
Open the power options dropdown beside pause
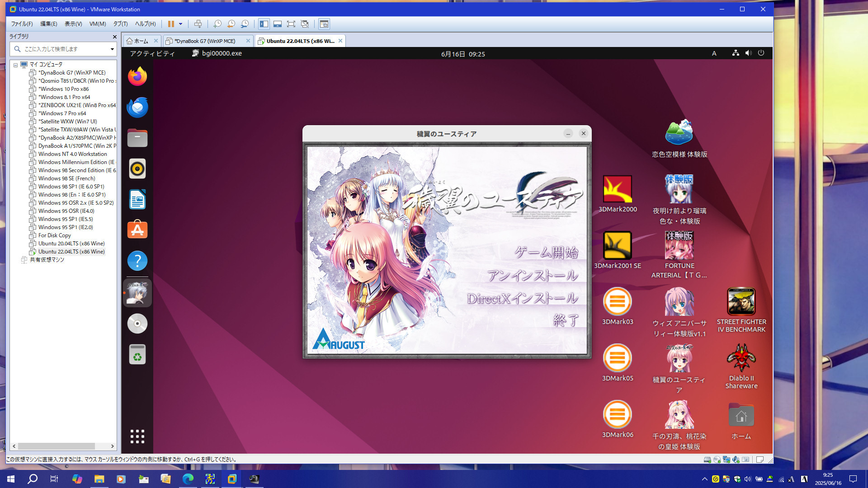(180, 24)
